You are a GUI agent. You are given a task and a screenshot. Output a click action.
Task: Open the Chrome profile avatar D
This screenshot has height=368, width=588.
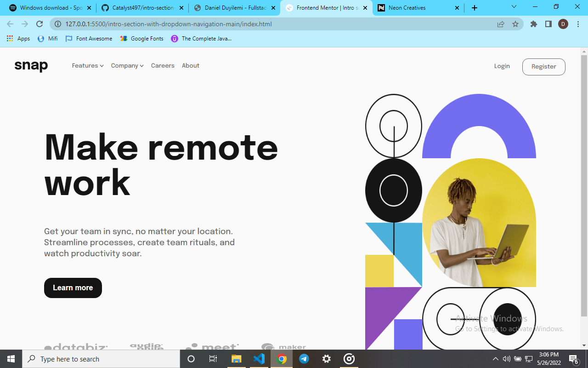tap(563, 24)
